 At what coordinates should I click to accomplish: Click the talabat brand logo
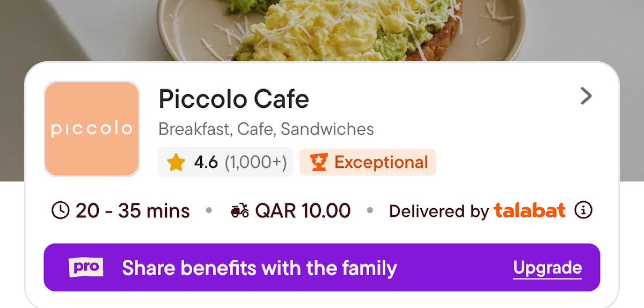coord(530,210)
